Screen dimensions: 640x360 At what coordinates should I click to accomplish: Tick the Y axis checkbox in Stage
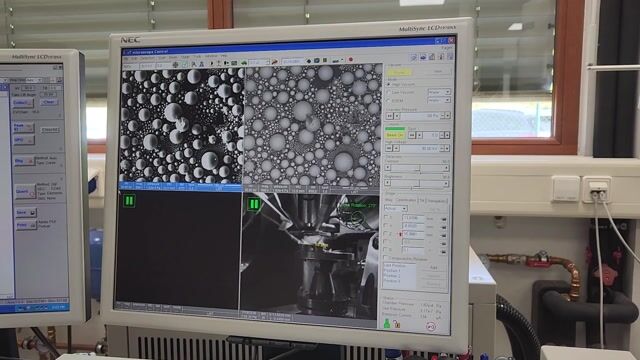(386, 225)
